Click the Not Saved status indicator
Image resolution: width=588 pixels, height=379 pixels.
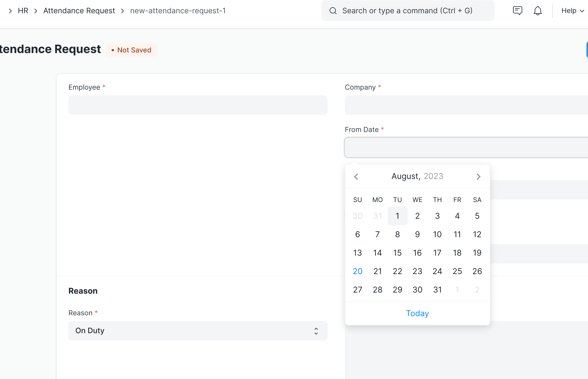click(131, 50)
